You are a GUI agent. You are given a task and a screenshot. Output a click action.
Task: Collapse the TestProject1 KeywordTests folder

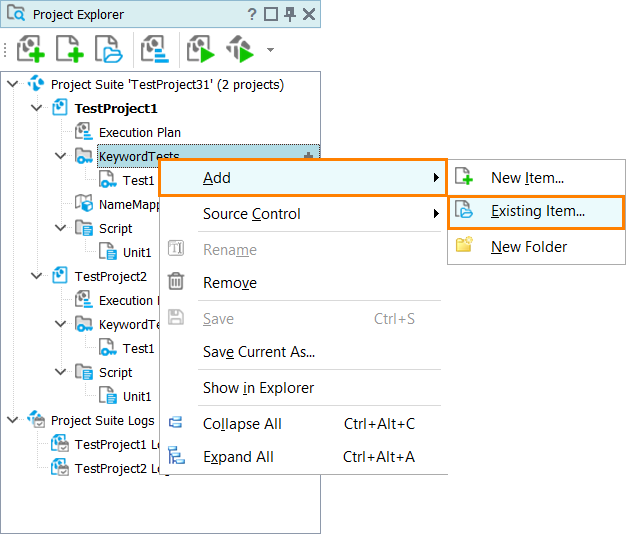pos(60,156)
